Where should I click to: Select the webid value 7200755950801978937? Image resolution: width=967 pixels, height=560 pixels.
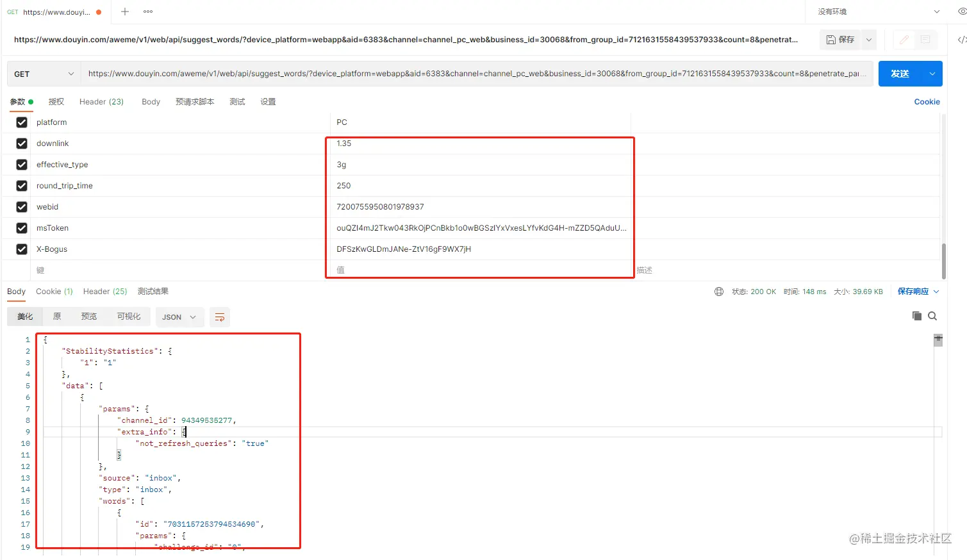click(380, 207)
